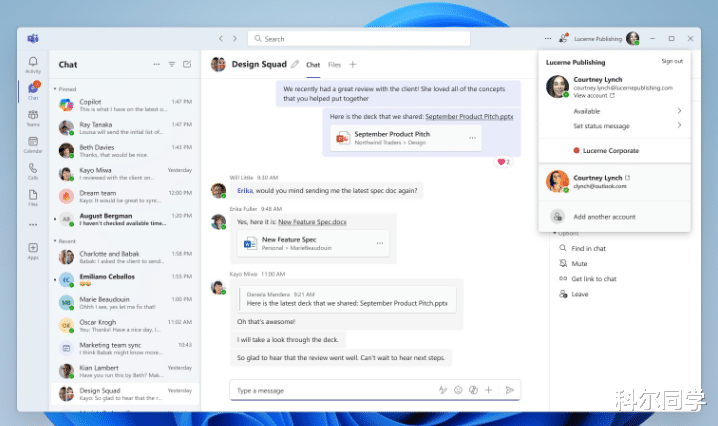Select Find in chat option
Screen dimensions: 718x426
point(582,248)
